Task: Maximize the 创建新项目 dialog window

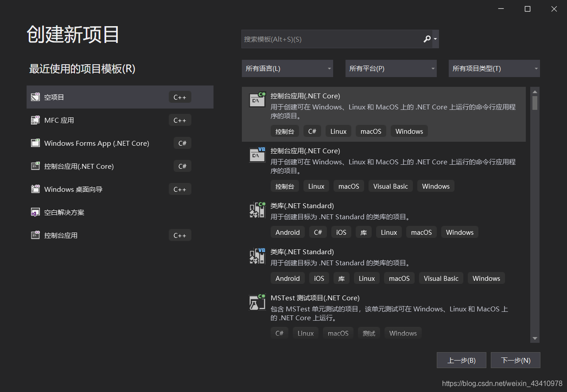Action: (x=528, y=9)
